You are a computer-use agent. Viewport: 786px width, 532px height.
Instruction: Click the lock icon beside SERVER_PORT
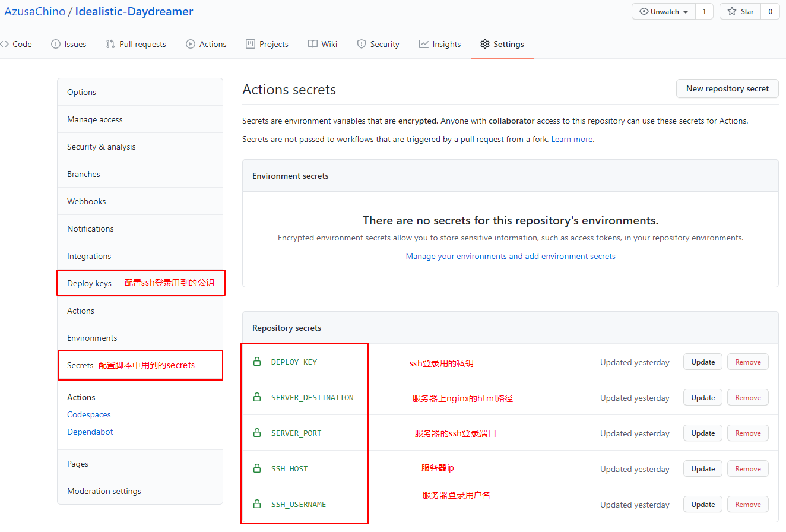[x=257, y=433]
